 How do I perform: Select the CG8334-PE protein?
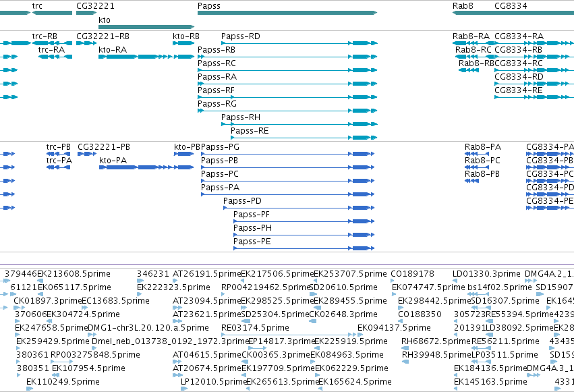pyautogui.click(x=550, y=208)
